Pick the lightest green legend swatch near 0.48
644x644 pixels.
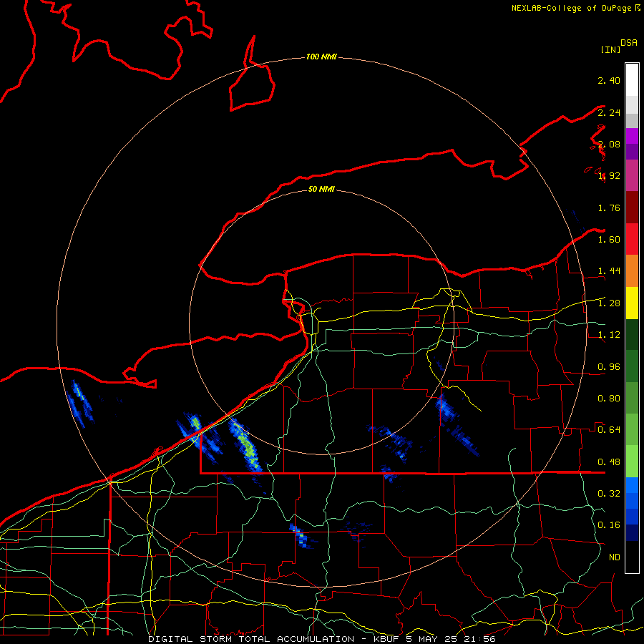pos(632,462)
